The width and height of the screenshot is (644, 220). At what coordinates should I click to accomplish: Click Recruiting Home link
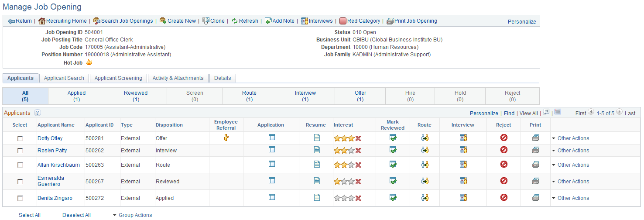[62, 21]
